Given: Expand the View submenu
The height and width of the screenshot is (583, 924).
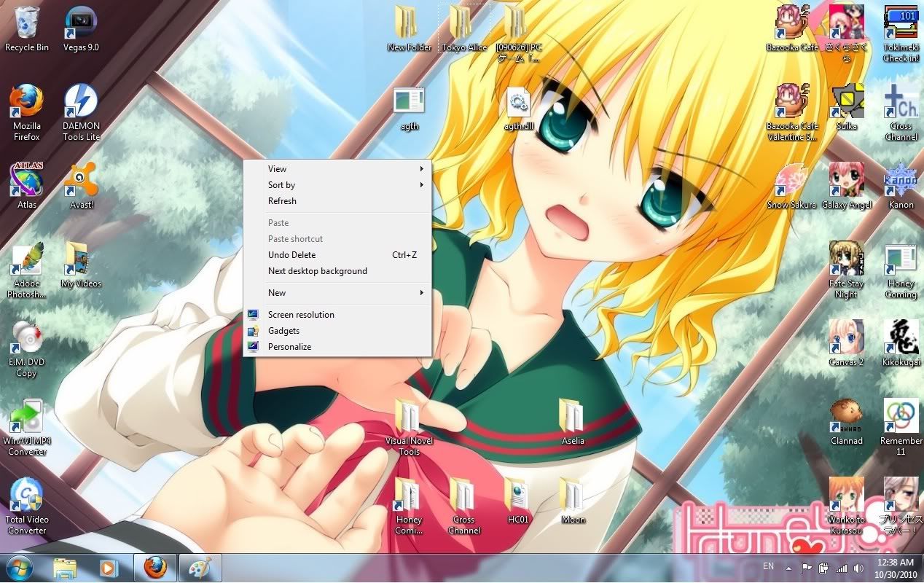Looking at the screenshot, I should click(337, 169).
